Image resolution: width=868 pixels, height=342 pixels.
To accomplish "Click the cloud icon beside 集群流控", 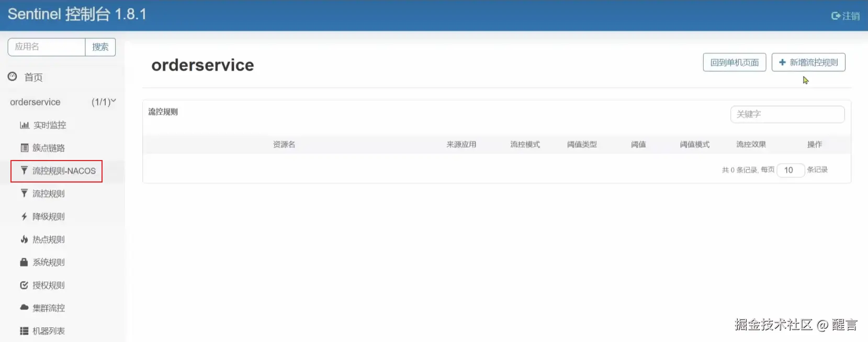I will pos(24,307).
